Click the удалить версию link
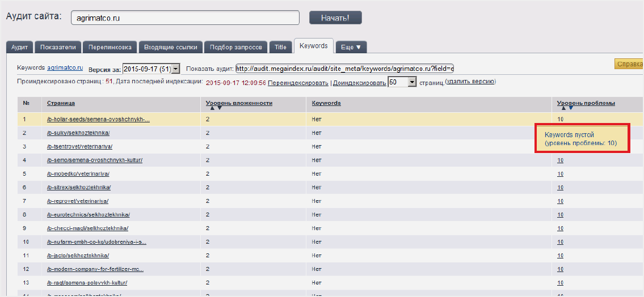644x297 pixels. click(470, 82)
